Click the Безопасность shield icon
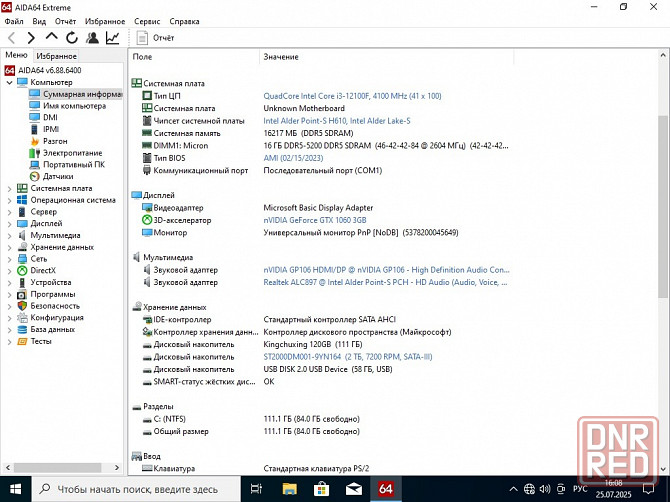Image resolution: width=670 pixels, height=502 pixels. [x=22, y=306]
